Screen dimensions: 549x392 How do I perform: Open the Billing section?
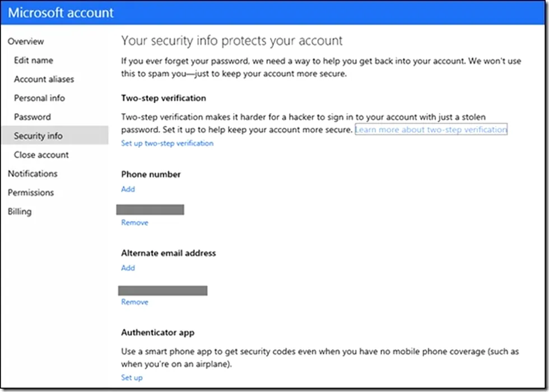click(x=20, y=212)
